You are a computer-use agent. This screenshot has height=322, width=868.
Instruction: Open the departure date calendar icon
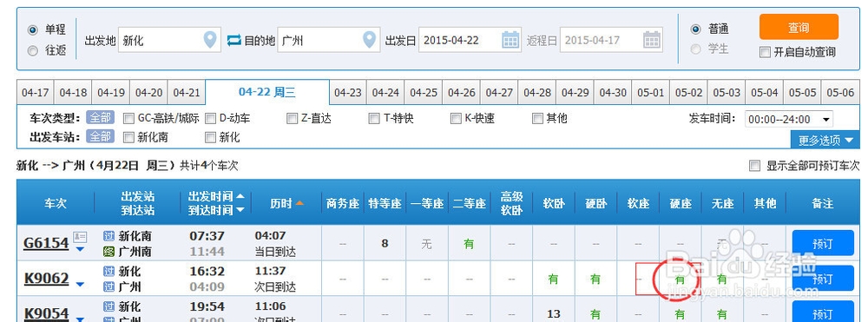coord(510,40)
